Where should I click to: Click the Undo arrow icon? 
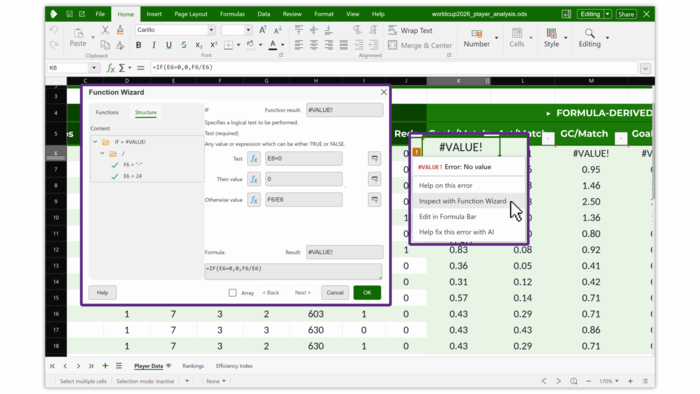(54, 30)
